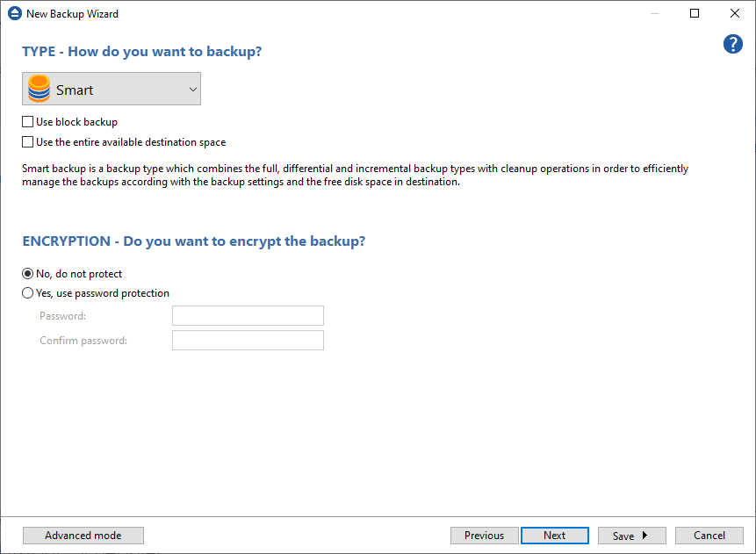Click the Smart backup type disk stack icon
This screenshot has height=554, width=756.
point(39,89)
